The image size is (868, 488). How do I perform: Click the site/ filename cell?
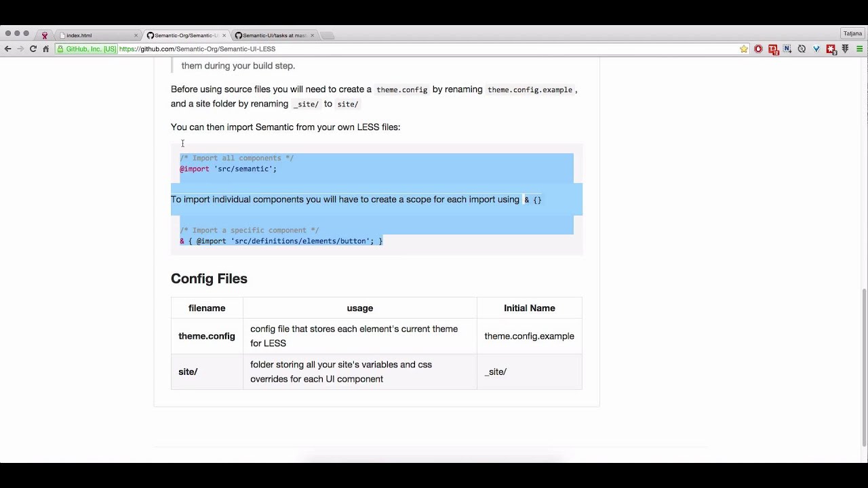(x=207, y=371)
